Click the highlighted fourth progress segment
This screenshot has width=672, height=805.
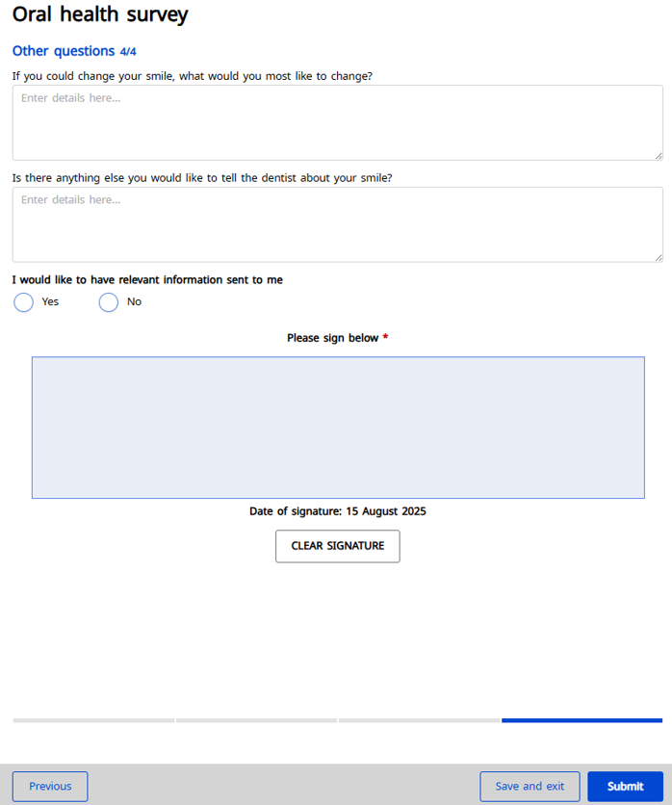[582, 720]
